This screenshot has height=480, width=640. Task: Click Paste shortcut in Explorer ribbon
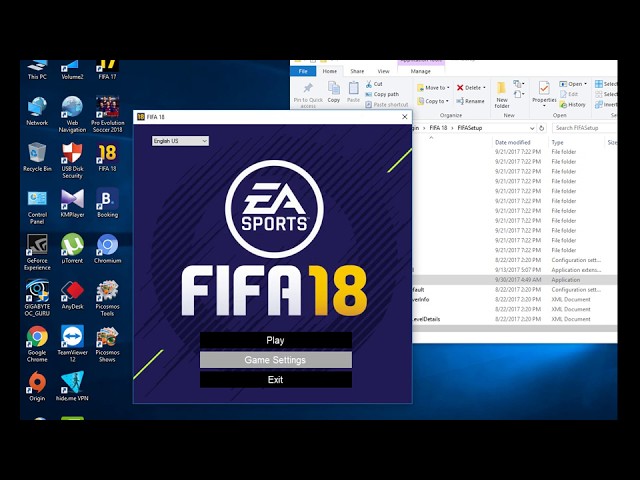pos(387,104)
